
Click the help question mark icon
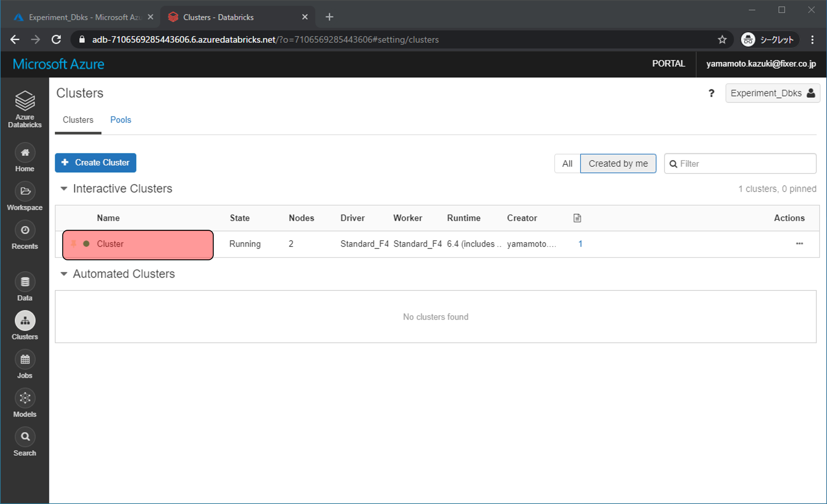(711, 93)
